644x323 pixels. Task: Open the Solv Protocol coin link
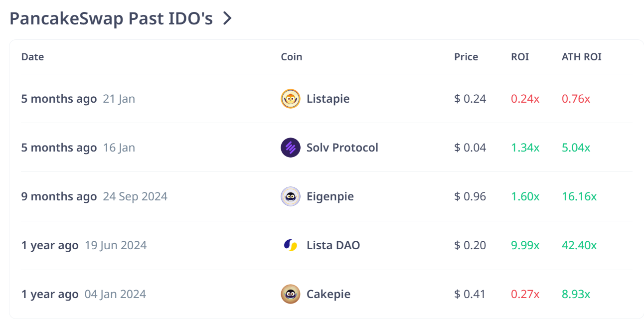click(342, 148)
